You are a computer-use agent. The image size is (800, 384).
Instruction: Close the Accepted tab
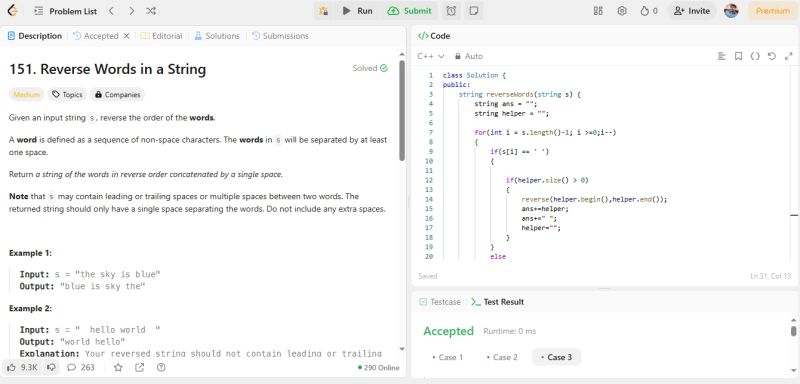127,36
